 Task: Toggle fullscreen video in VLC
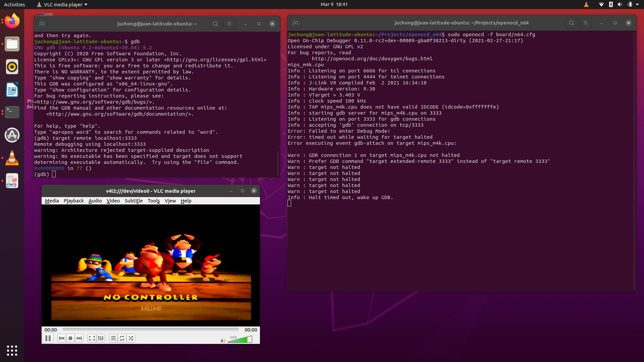tap(92, 338)
